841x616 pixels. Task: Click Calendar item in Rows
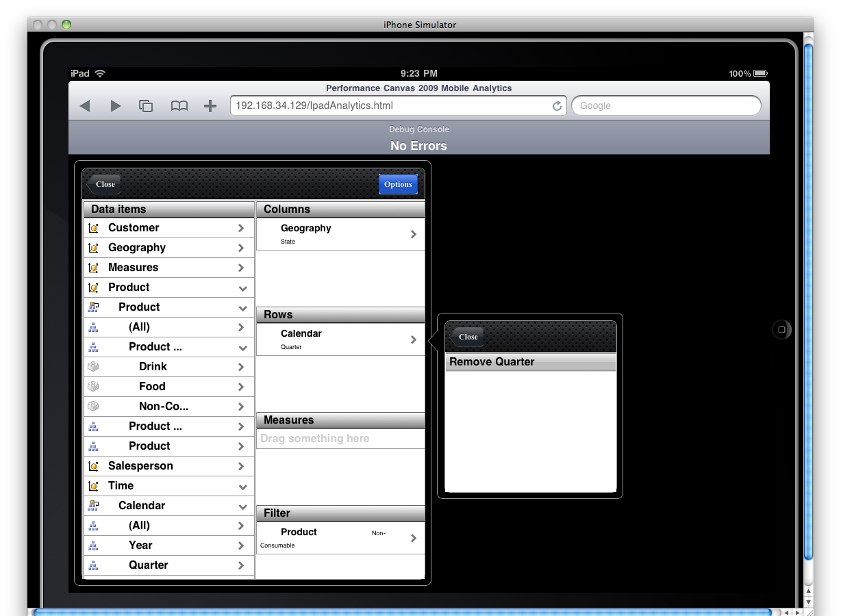340,339
